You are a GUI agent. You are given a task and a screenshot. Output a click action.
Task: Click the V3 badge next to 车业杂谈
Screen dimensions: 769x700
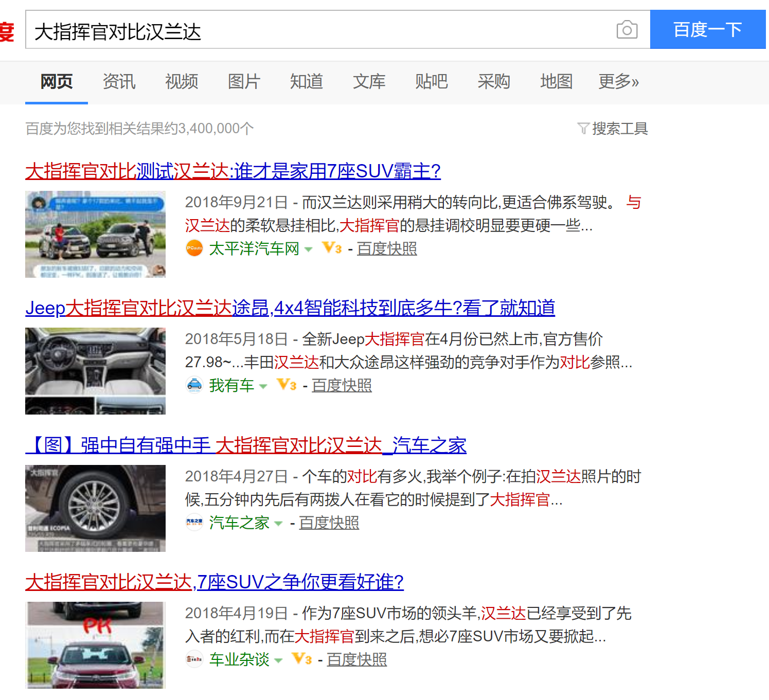[x=301, y=659]
